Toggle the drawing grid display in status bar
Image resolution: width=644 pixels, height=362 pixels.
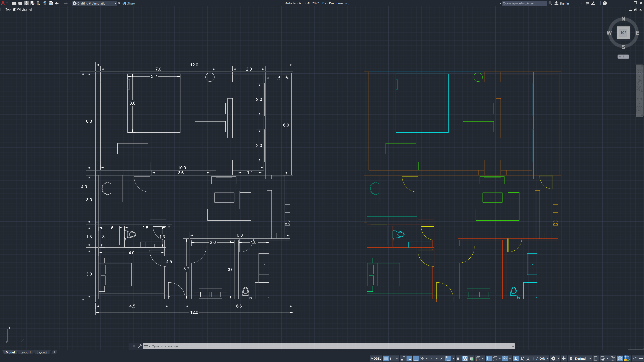tap(386, 358)
